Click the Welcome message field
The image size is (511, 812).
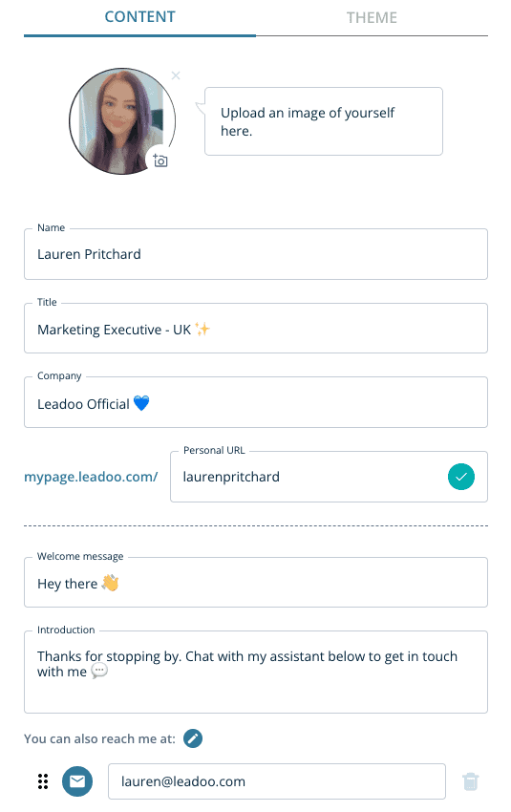point(256,583)
